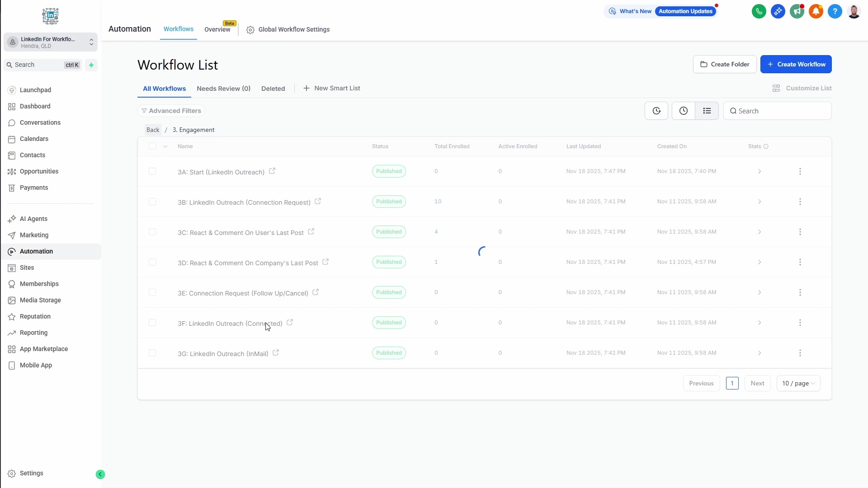Select all workflows header checkbox

[152, 146]
